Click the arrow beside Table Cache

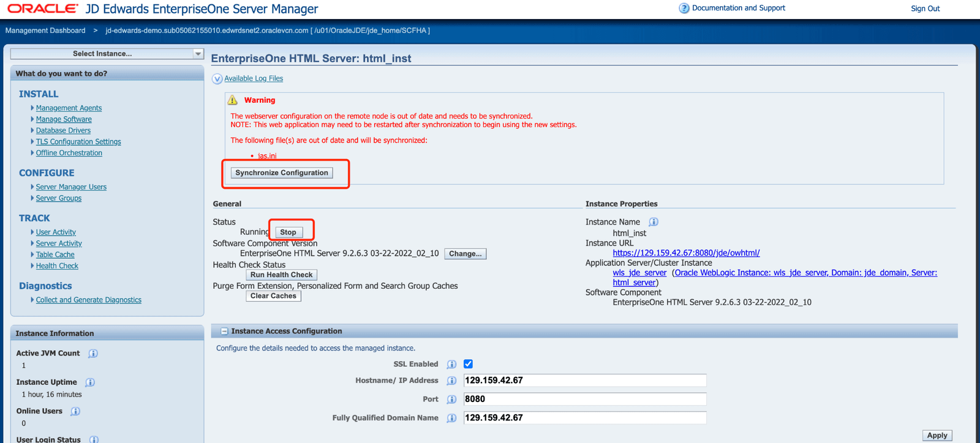(32, 255)
